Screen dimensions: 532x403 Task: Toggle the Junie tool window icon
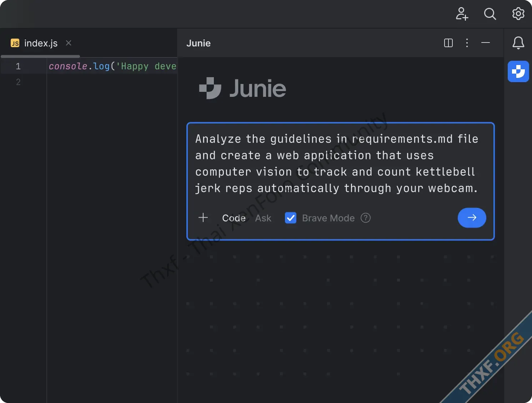coord(518,71)
